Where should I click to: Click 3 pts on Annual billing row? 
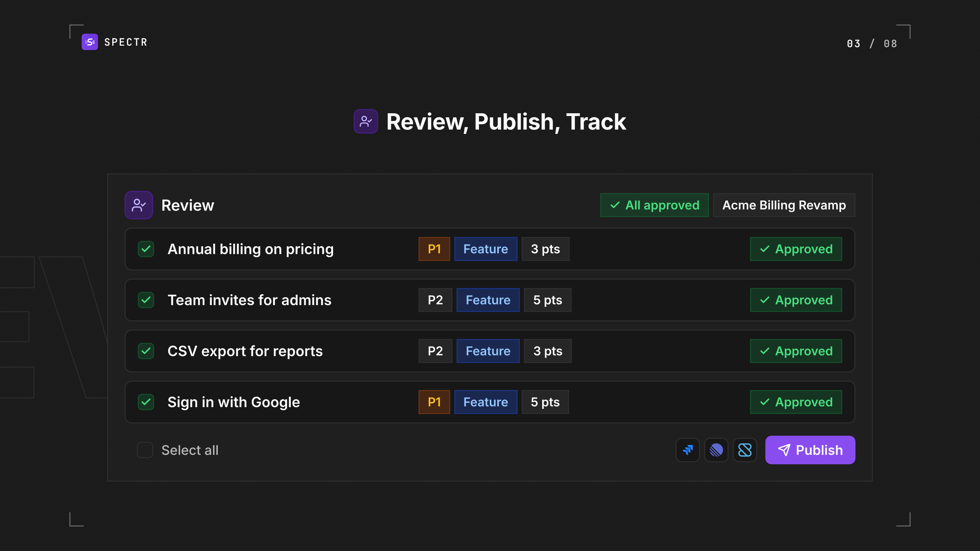click(x=546, y=249)
